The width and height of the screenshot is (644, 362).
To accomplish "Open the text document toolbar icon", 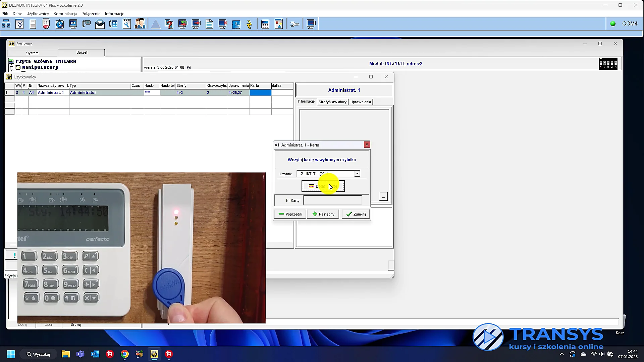I will [x=209, y=24].
